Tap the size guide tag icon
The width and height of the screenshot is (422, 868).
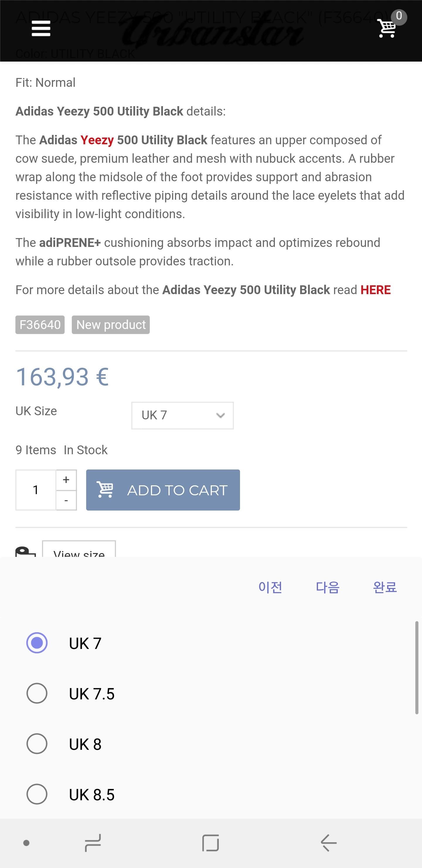click(x=25, y=551)
